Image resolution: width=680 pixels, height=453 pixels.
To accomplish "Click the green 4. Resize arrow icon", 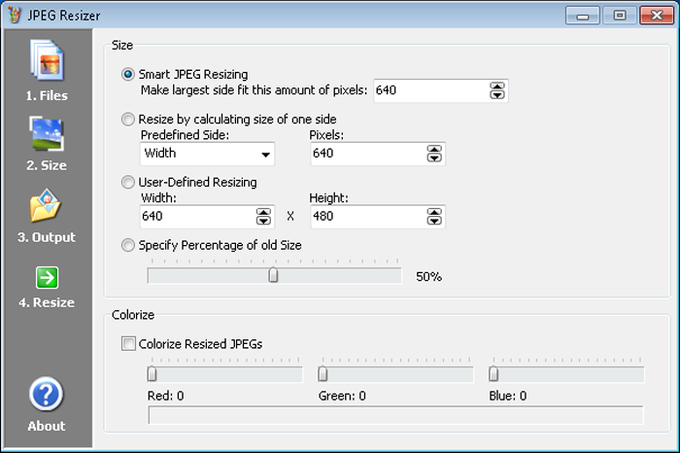I will (47, 277).
